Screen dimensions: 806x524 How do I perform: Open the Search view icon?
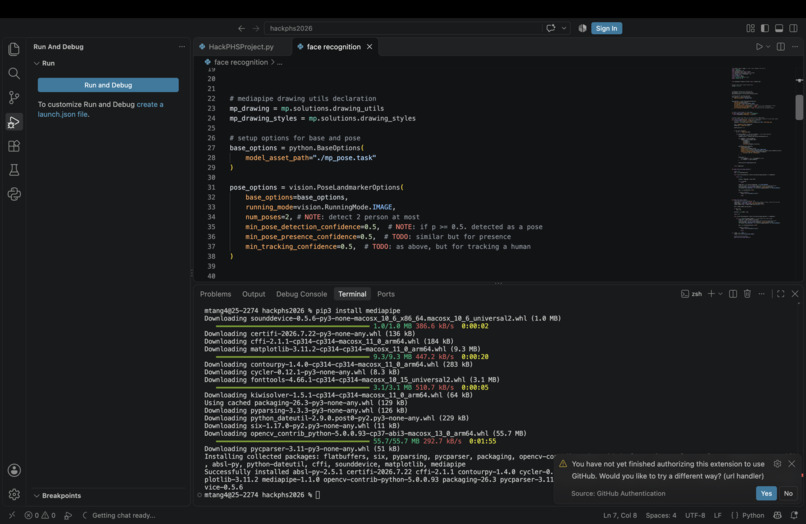[x=14, y=73]
